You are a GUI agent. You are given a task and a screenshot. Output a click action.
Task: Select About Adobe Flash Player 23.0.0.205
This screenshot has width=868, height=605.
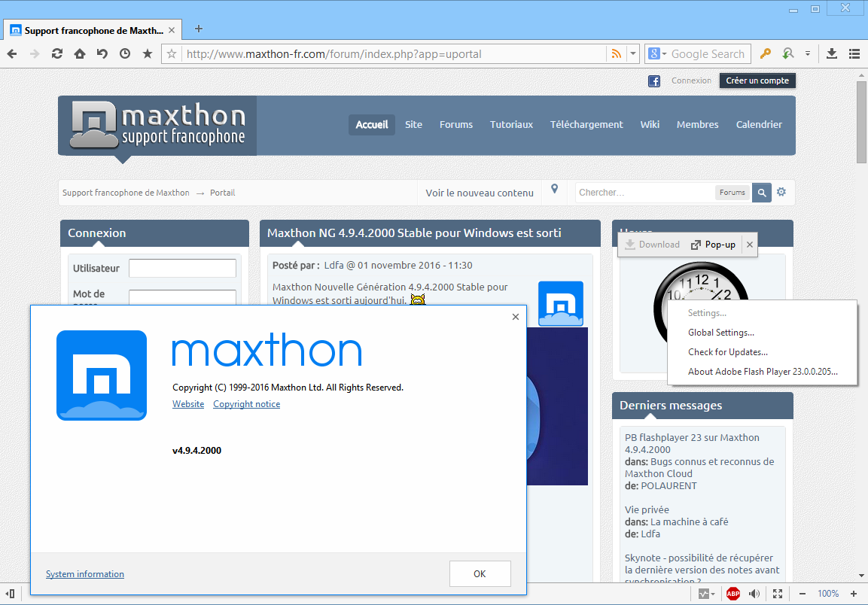pos(763,372)
